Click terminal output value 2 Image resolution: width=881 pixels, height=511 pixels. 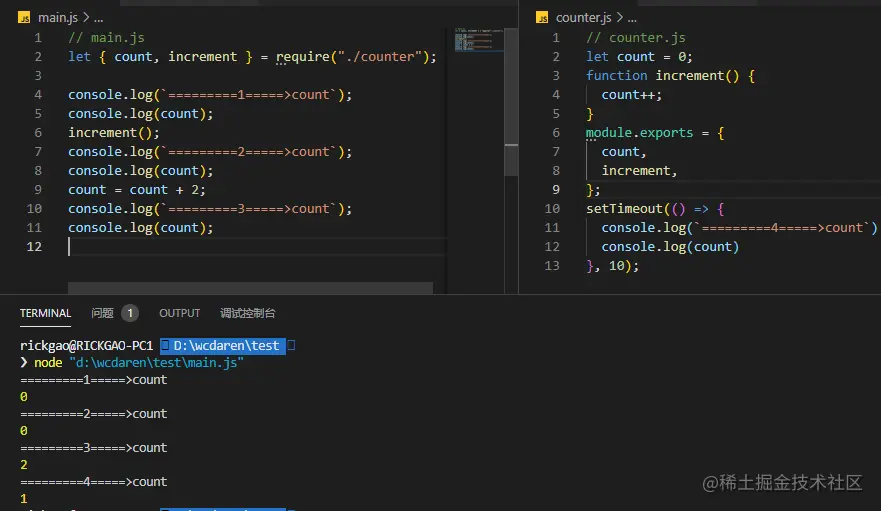(x=24, y=465)
